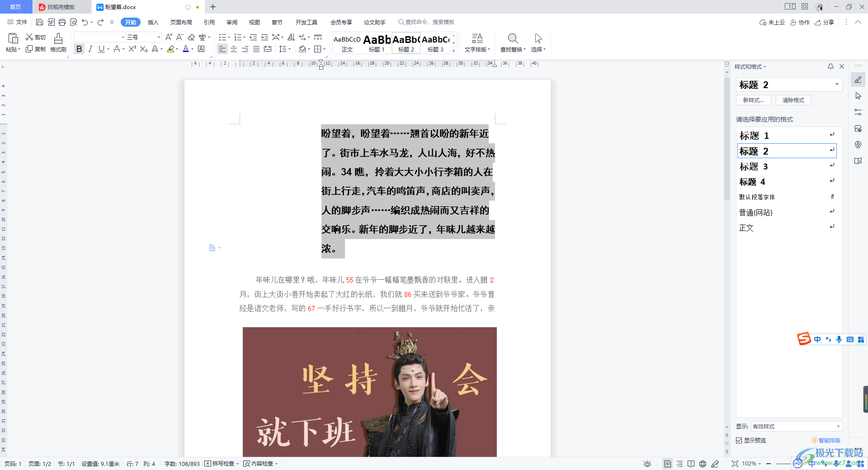Increase paragraph indent
The height and width of the screenshot is (470, 868).
(x=265, y=37)
